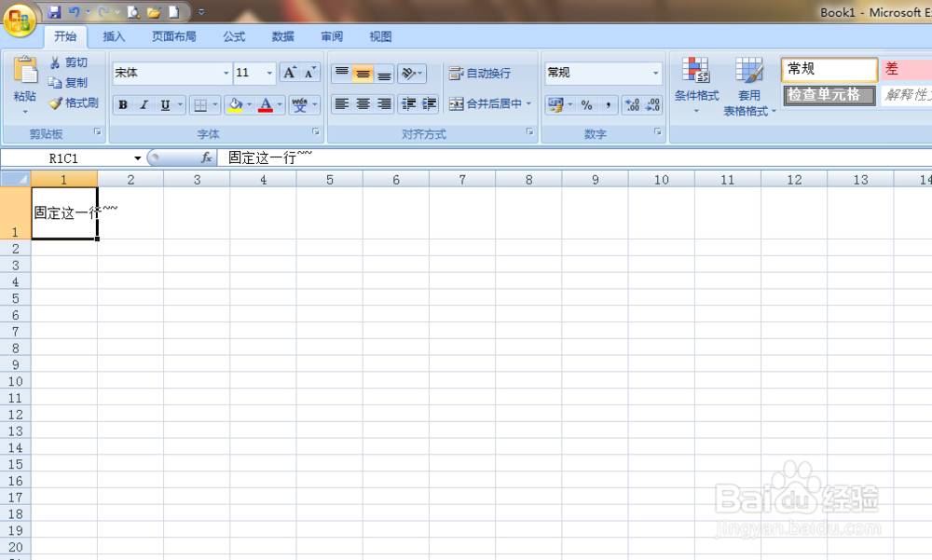Open 套用表格格式 table styles
The height and width of the screenshot is (560, 932).
click(749, 86)
